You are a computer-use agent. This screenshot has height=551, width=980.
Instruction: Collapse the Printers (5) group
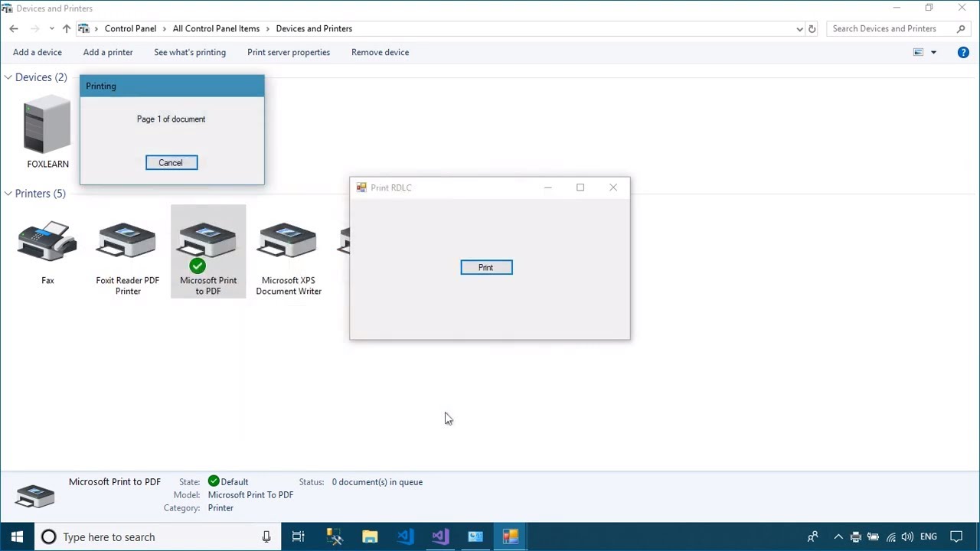pyautogui.click(x=8, y=194)
